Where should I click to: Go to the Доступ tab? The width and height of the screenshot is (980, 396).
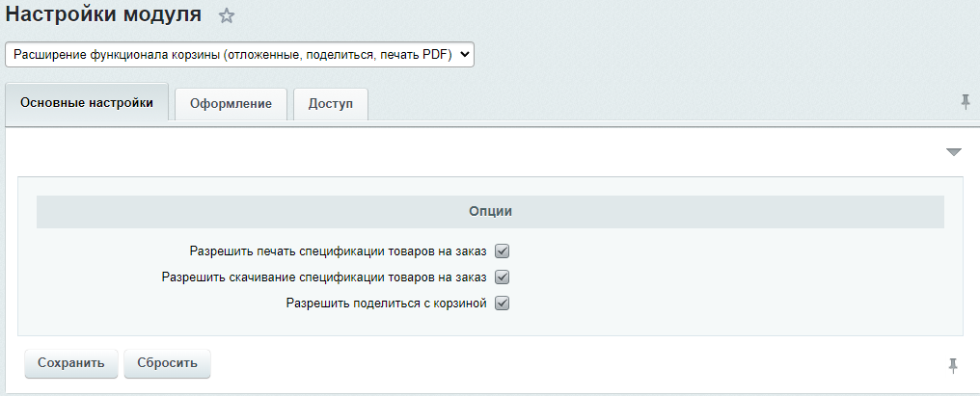pos(331,104)
